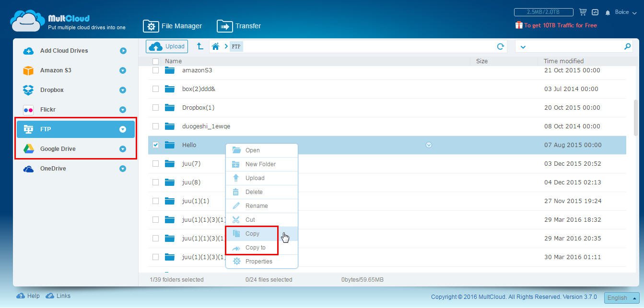Click the MultCloud cloud logo

(x=28, y=22)
